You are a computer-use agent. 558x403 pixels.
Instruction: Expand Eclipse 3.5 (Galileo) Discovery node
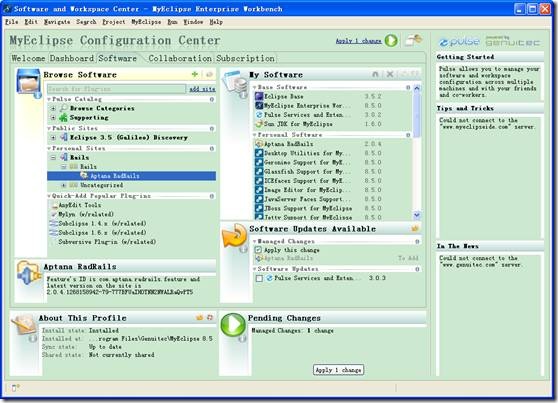point(53,137)
